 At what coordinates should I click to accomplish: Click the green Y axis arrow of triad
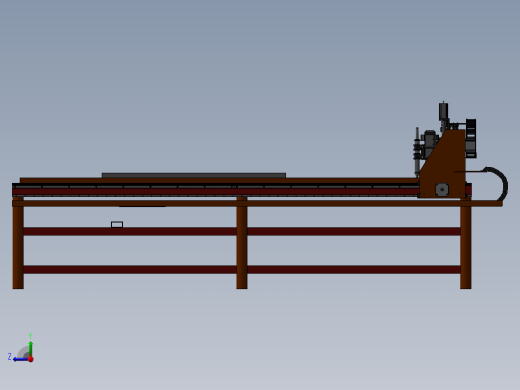pyautogui.click(x=30, y=348)
